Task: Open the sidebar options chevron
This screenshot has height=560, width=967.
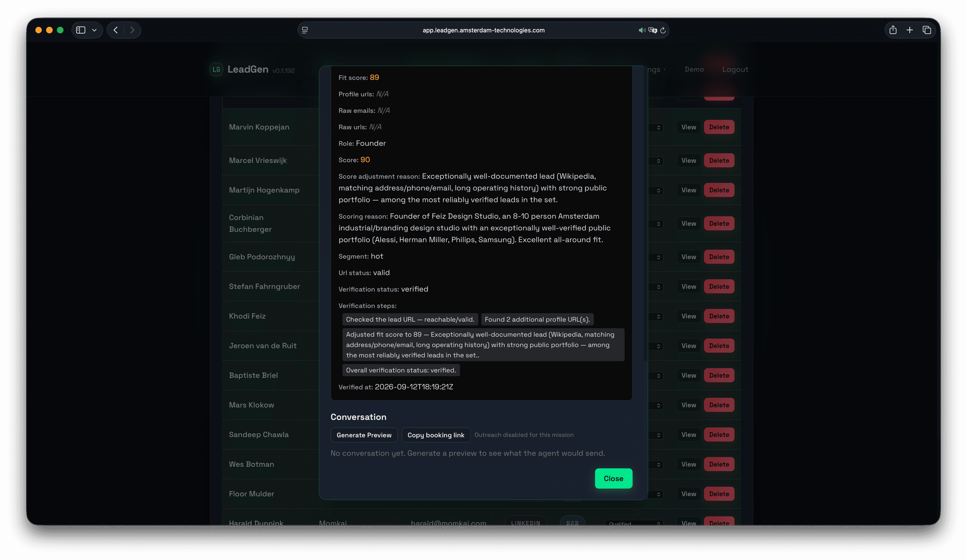Action: pos(94,30)
